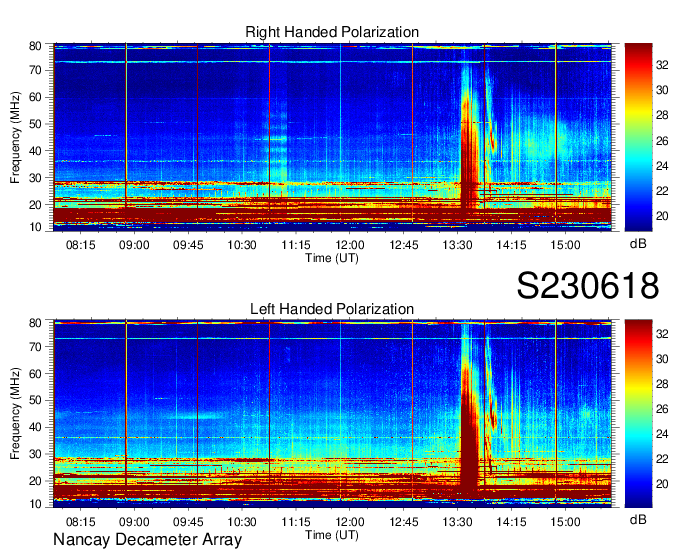Click the 80 MHz tick on top plot
The width and height of the screenshot is (680, 552).
coord(35,46)
